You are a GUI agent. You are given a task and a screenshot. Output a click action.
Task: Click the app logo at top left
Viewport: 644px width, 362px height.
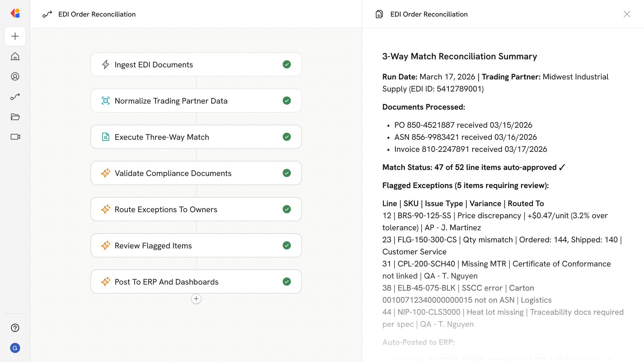[x=15, y=13]
